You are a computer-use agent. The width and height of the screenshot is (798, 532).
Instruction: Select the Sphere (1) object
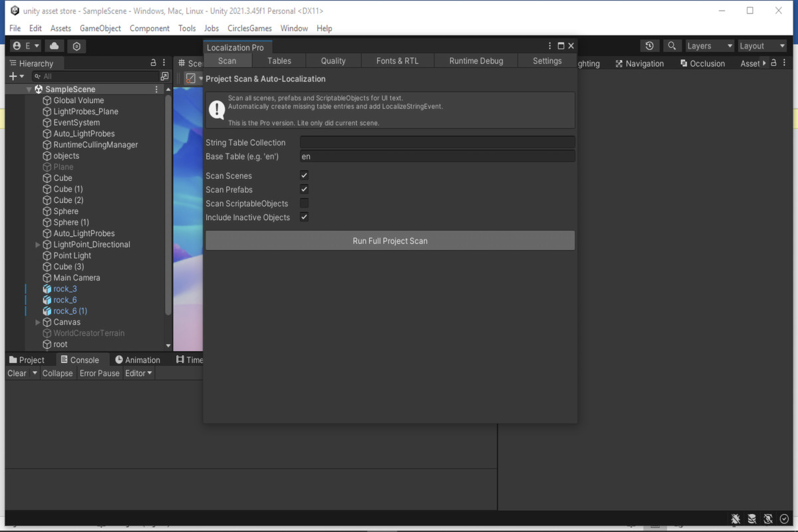pos(71,223)
